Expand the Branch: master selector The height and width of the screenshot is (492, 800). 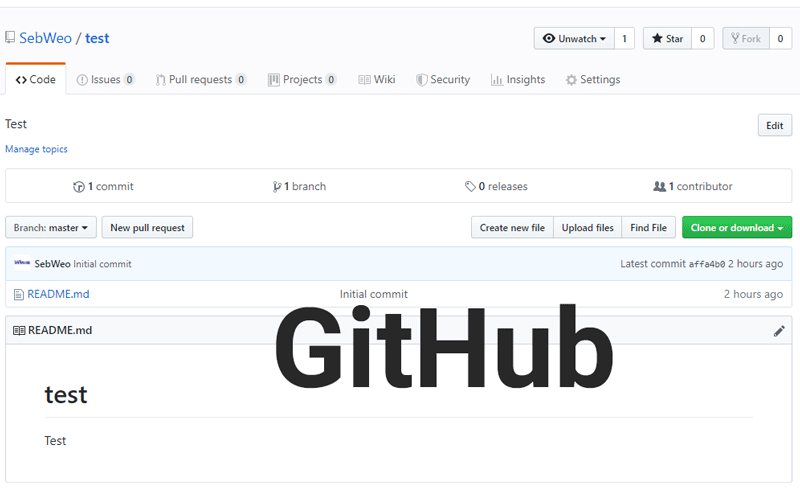(x=51, y=228)
